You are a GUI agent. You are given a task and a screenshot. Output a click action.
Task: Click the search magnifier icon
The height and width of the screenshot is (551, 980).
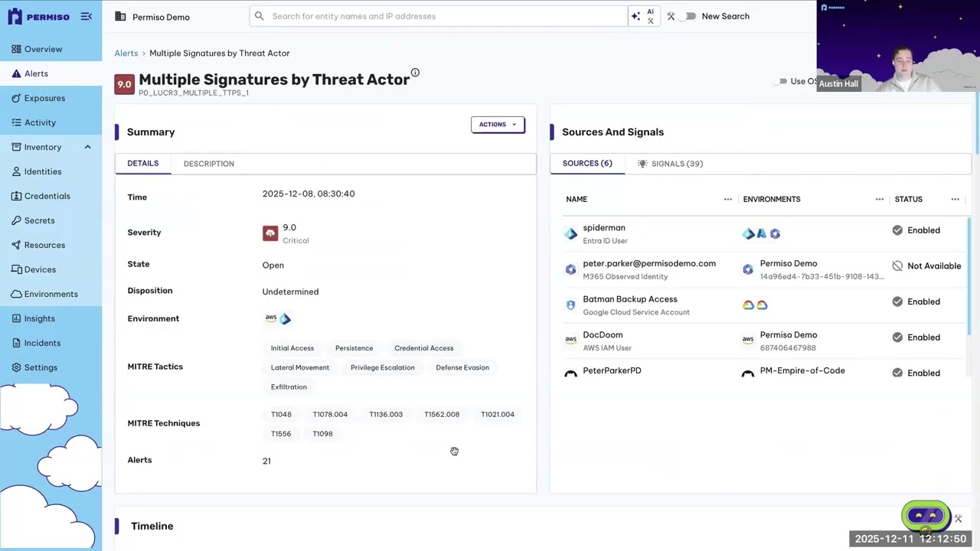259,16
